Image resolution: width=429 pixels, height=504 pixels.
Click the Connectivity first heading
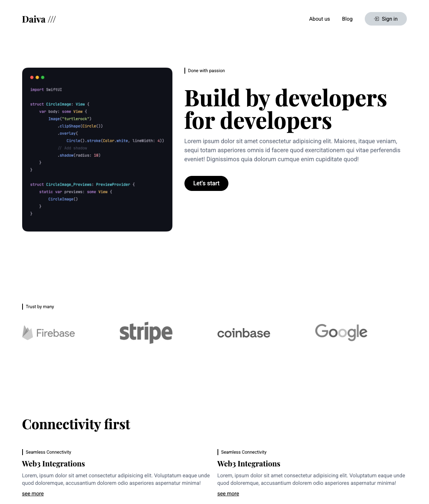[76, 424]
